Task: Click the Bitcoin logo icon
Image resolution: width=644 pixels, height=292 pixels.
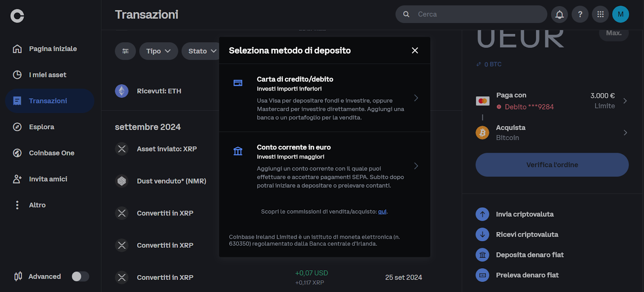Action: click(482, 133)
